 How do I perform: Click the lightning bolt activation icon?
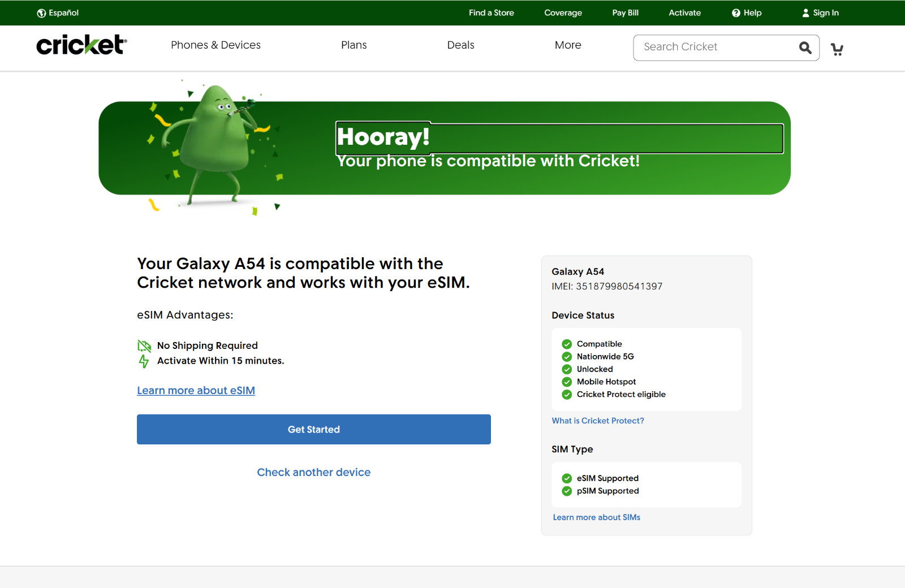pos(144,361)
